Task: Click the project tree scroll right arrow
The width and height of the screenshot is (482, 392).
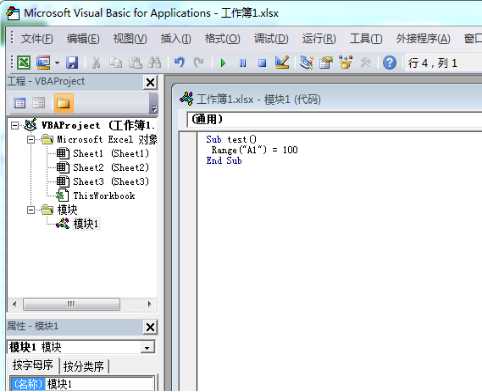Action: click(149, 304)
